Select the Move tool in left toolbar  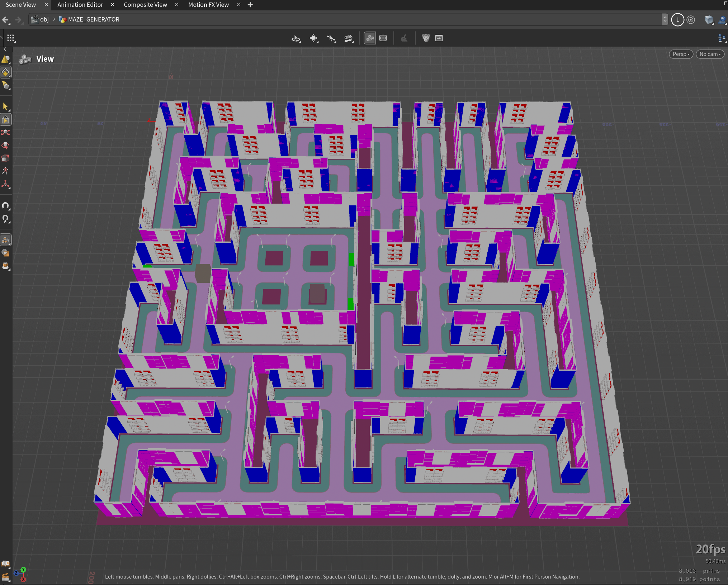[x=5, y=132]
